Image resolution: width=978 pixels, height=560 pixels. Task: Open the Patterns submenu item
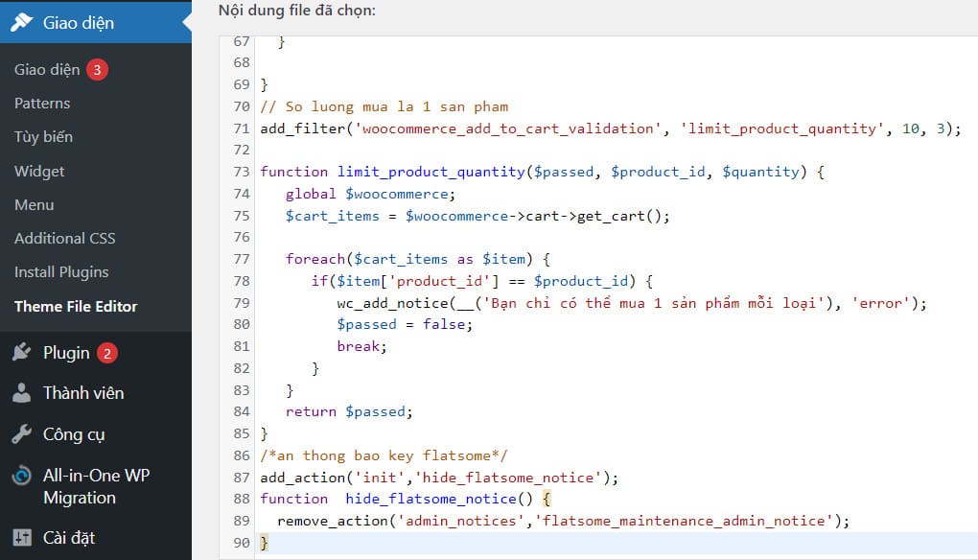click(x=42, y=104)
